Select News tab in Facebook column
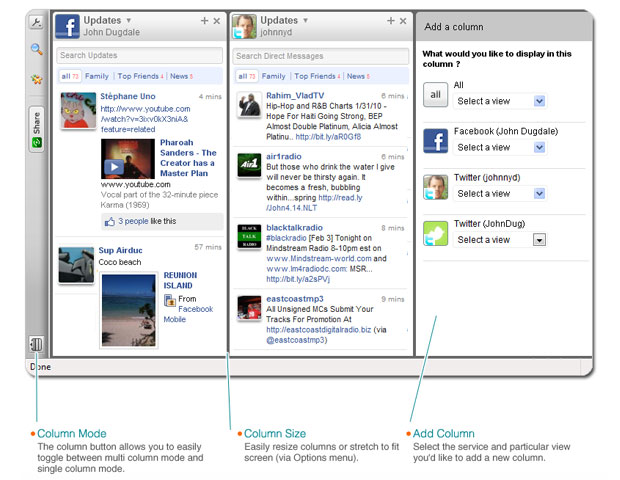Viewport: 620px width, 480px height. (x=181, y=76)
